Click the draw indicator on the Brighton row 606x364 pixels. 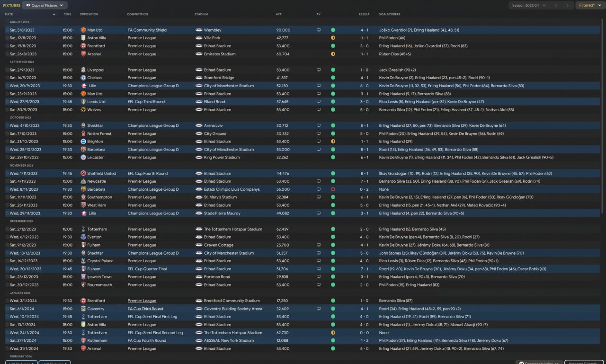pos(333,142)
